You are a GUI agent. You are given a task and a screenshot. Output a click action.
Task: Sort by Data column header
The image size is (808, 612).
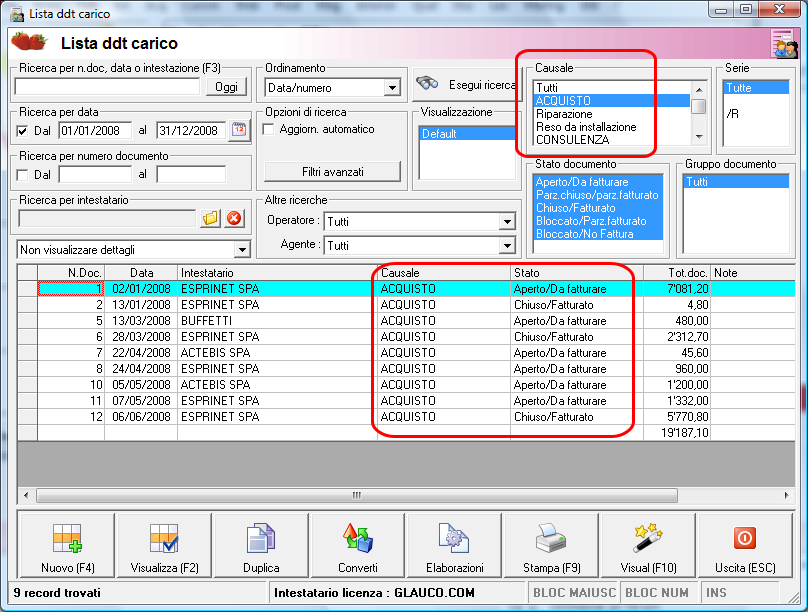coord(141,273)
